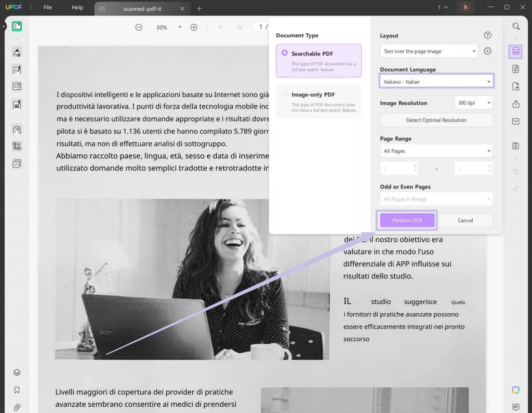Click the Redo arrow in right sidebar
Screen dimensions: 532x413
coord(516,189)
